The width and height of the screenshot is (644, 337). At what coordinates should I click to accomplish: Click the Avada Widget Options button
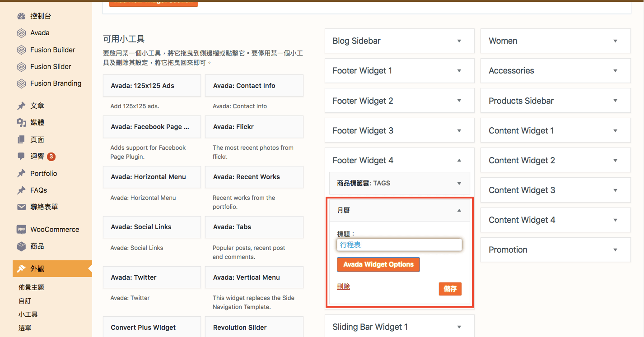[x=378, y=265]
